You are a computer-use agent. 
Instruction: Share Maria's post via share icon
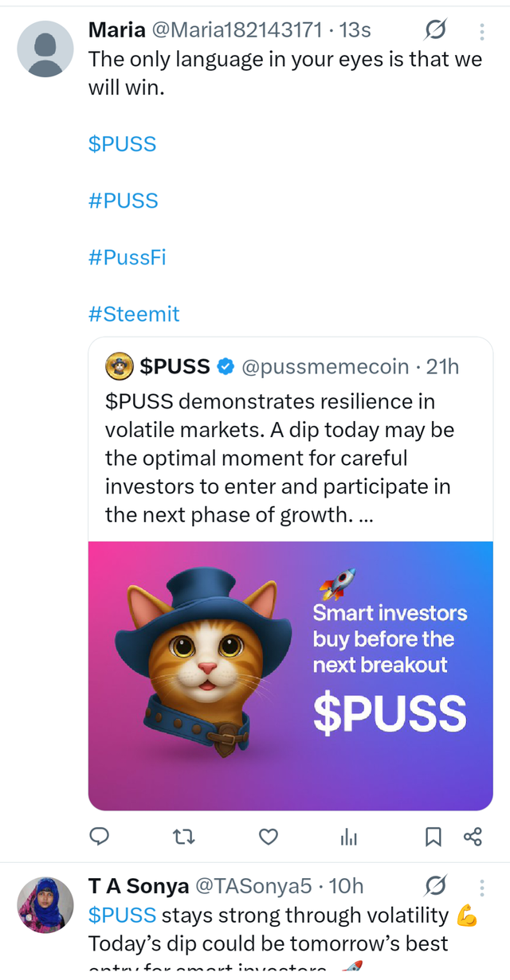[x=473, y=836]
